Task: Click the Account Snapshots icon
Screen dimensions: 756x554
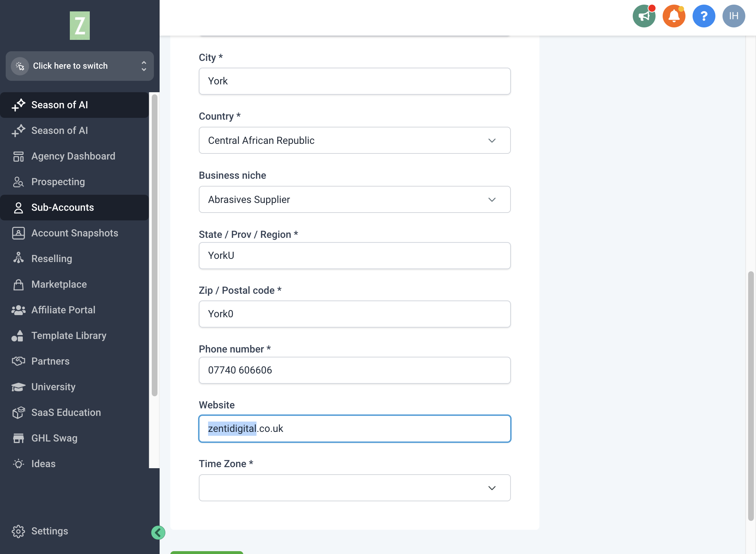Action: pos(18,233)
